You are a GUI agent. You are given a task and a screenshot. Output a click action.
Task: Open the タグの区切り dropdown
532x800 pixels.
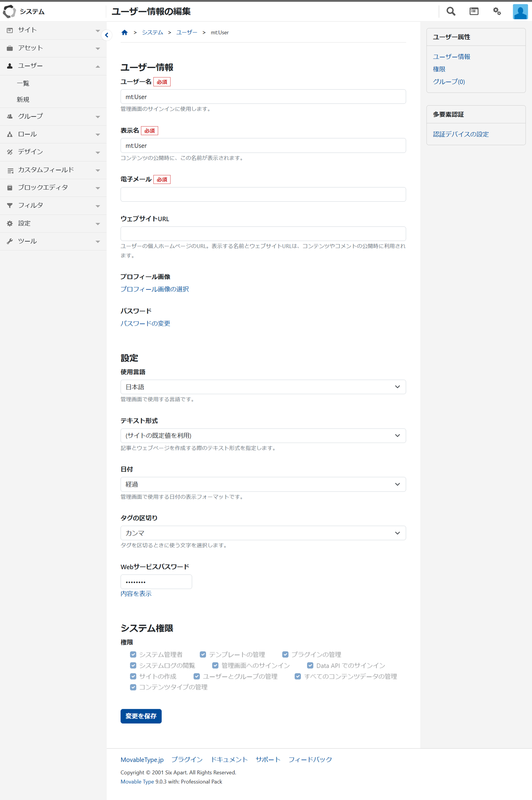pyautogui.click(x=263, y=533)
